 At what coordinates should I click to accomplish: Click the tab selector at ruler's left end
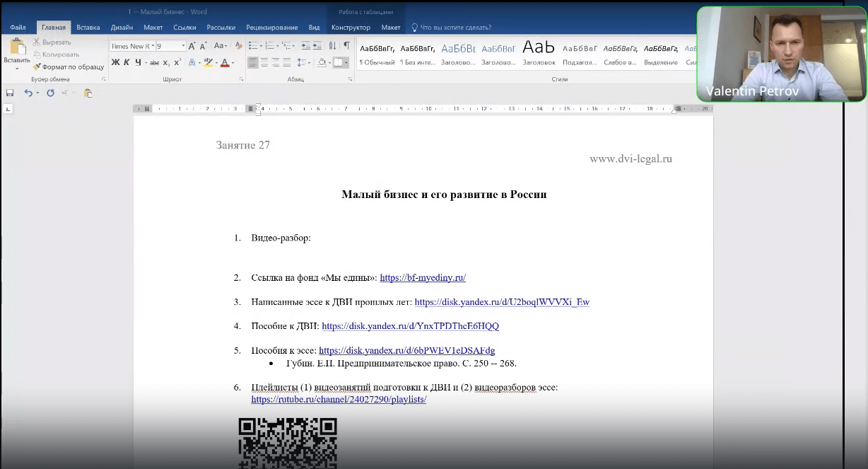coord(8,109)
